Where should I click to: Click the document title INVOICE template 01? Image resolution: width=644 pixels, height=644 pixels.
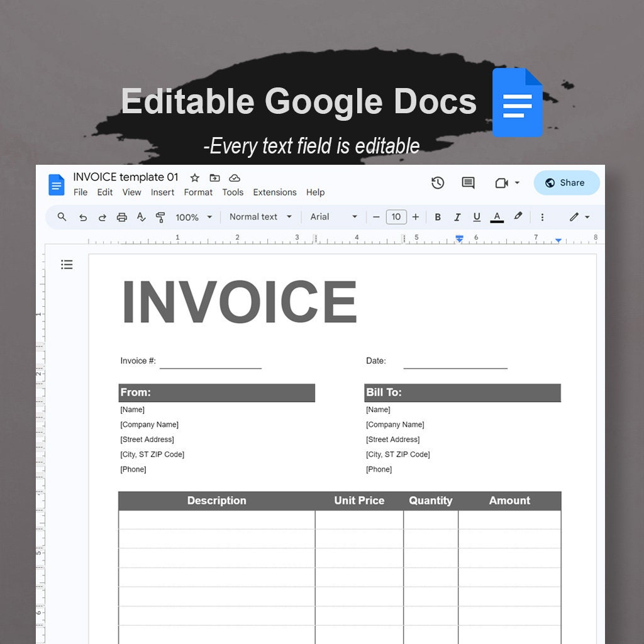pyautogui.click(x=126, y=177)
